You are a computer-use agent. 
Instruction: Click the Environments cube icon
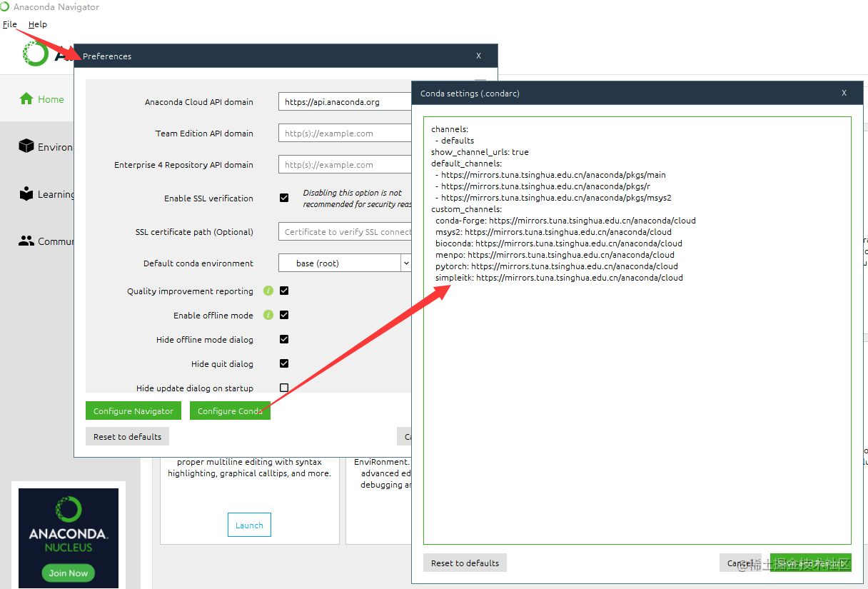(x=26, y=146)
